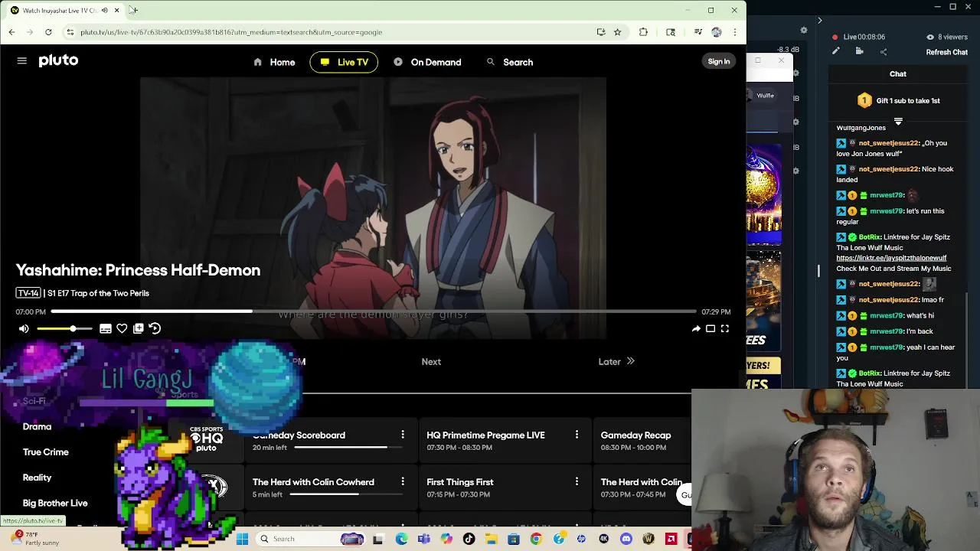980x551 pixels.
Task: Close the Watch Inuyasha tab
Action: (x=116, y=10)
